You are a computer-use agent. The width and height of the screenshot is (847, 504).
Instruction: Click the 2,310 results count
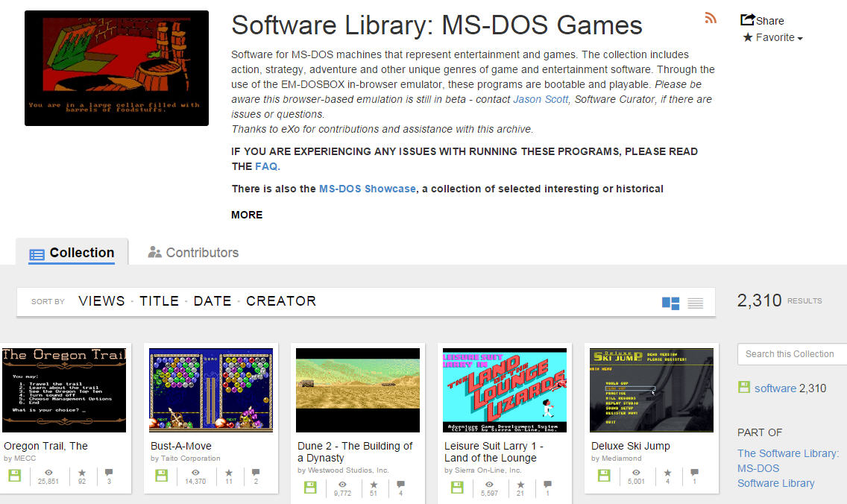tap(760, 300)
